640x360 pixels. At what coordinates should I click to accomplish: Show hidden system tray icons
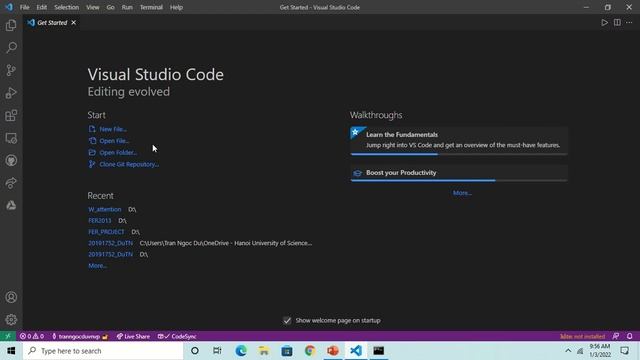(x=568, y=351)
